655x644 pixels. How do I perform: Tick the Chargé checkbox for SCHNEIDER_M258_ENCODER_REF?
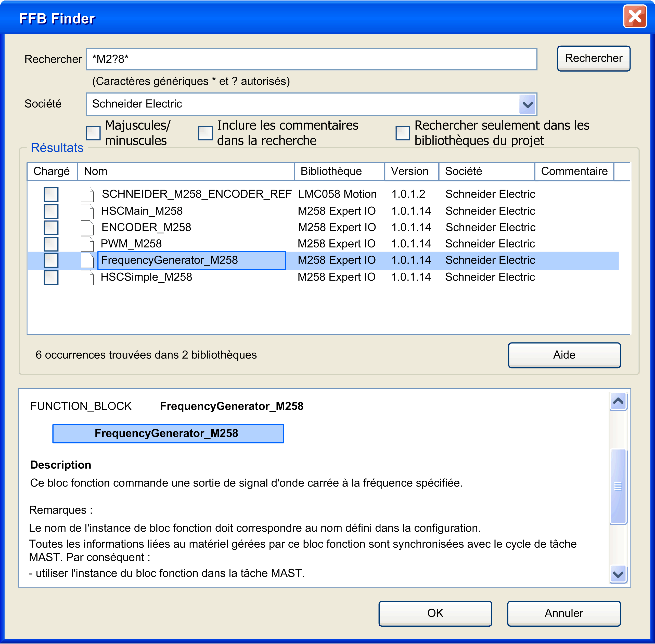click(x=51, y=194)
